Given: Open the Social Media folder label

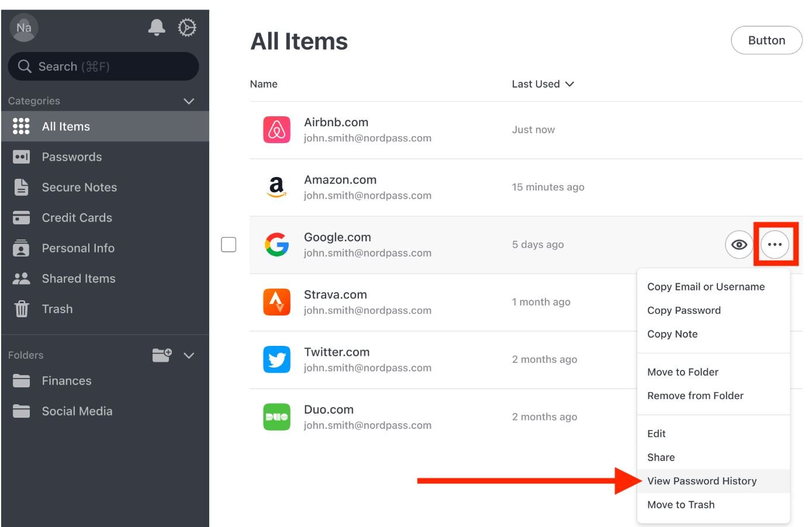Looking at the screenshot, I should click(x=77, y=411).
